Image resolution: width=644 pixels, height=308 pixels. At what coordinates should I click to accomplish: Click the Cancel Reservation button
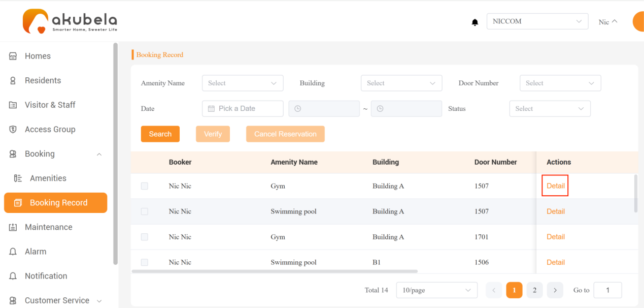285,134
